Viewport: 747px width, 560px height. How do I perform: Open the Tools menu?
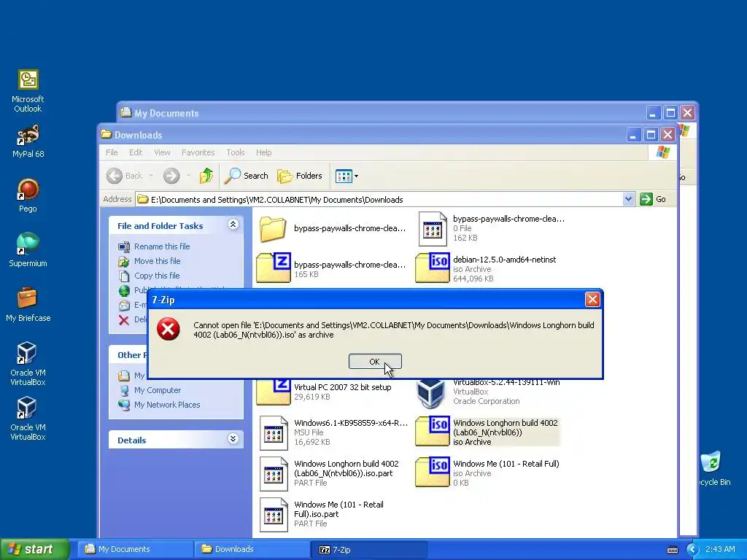(236, 152)
